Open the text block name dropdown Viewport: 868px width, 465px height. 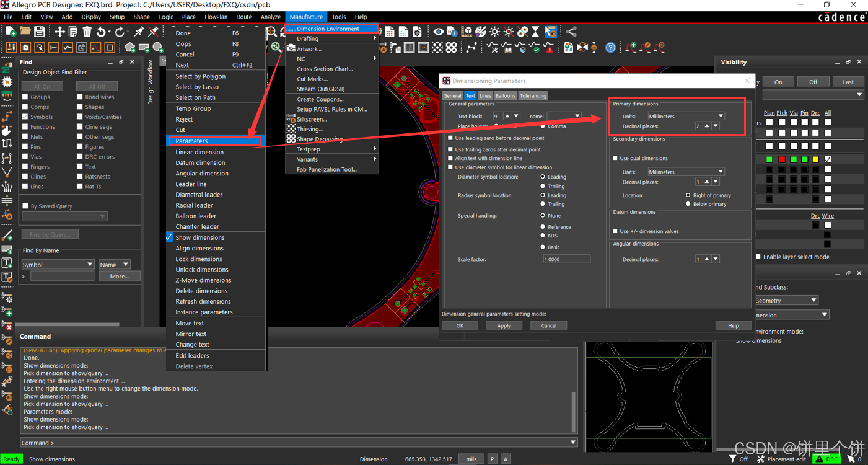pyautogui.click(x=564, y=116)
